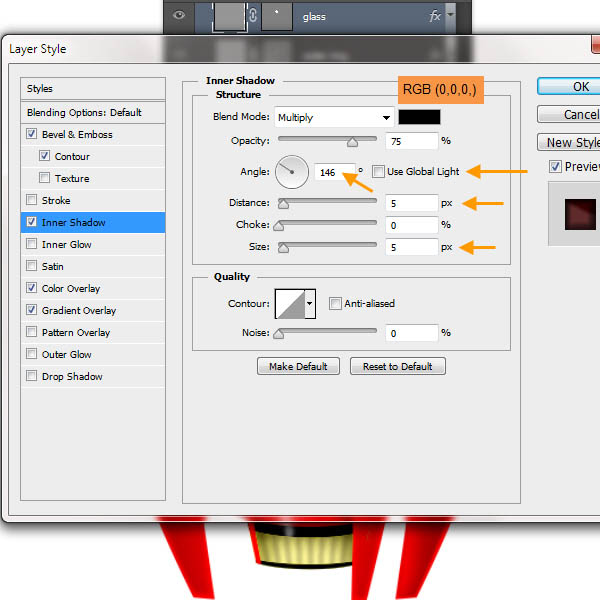Screen dimensions: 600x600
Task: Toggle visibility eye of glass layer
Action: pyautogui.click(x=179, y=16)
